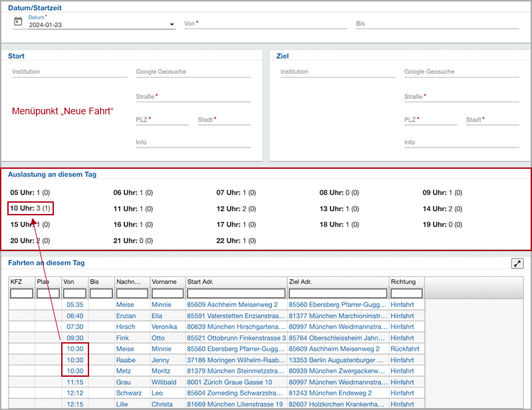Image resolution: width=532 pixels, height=410 pixels.
Task: Click the Vorname filter input box
Action: [x=168, y=293]
